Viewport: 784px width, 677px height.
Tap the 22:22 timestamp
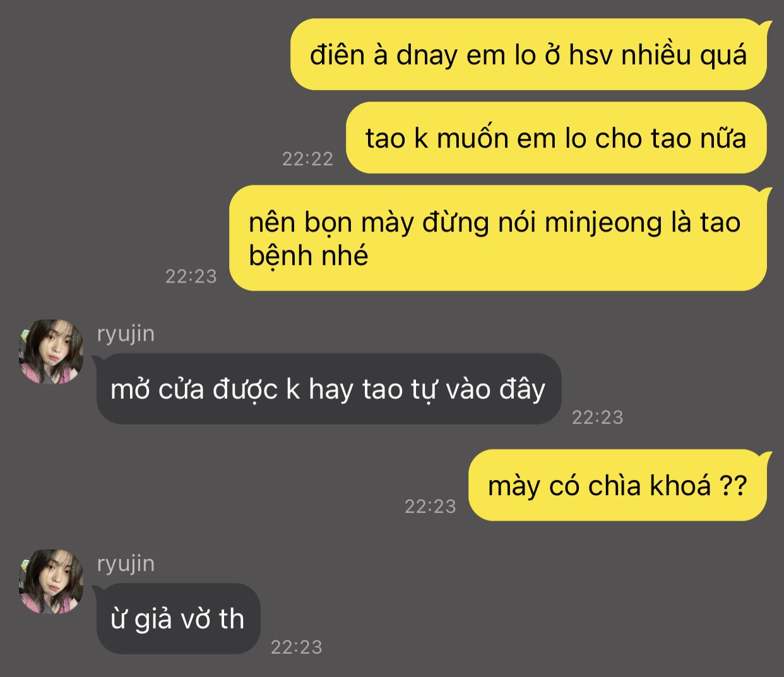pos(307,159)
